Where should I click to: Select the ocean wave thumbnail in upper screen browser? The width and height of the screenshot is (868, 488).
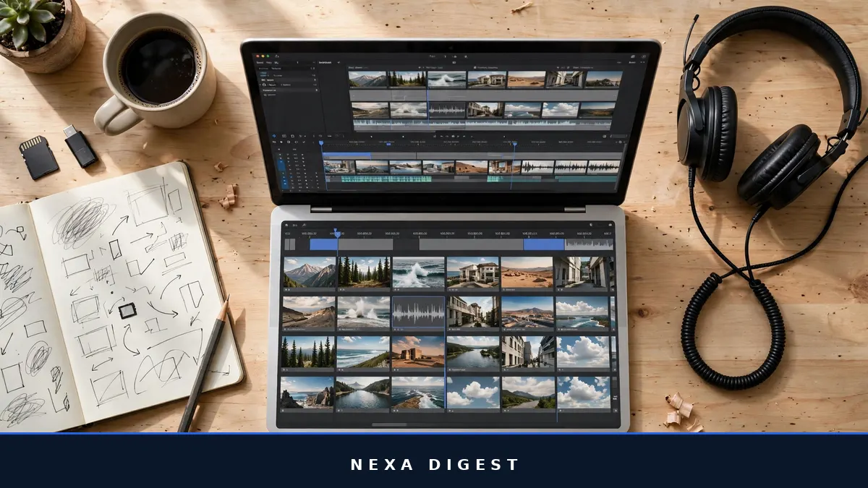tap(447, 79)
